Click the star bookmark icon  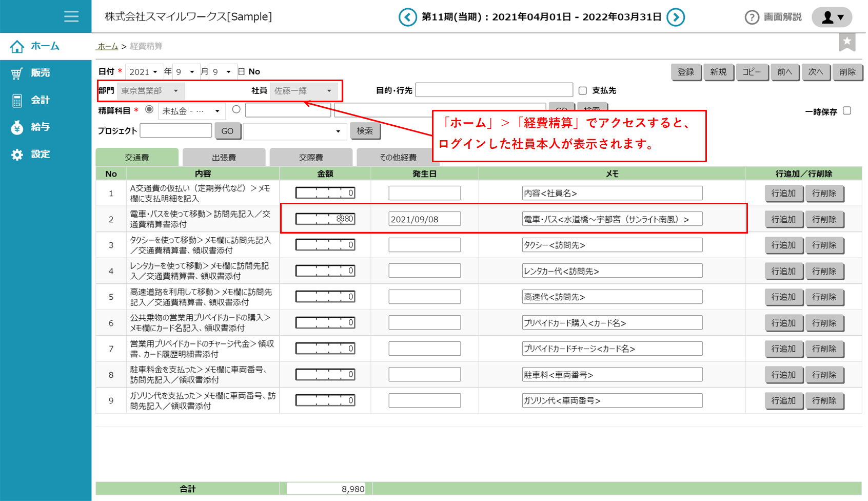pyautogui.click(x=847, y=42)
